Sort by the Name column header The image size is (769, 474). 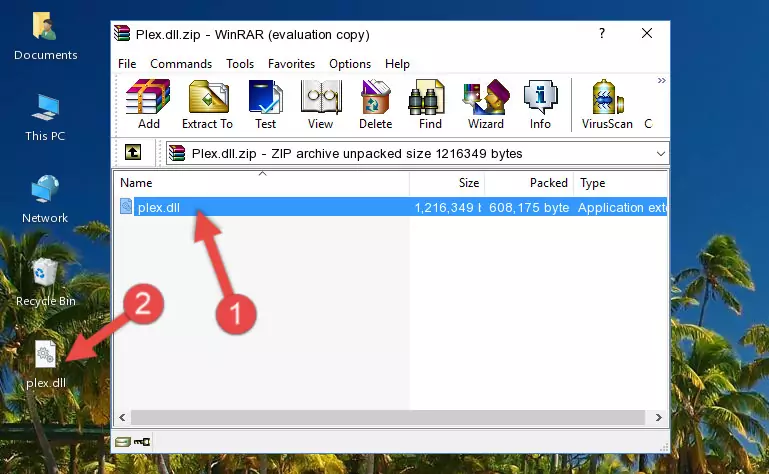pos(262,183)
